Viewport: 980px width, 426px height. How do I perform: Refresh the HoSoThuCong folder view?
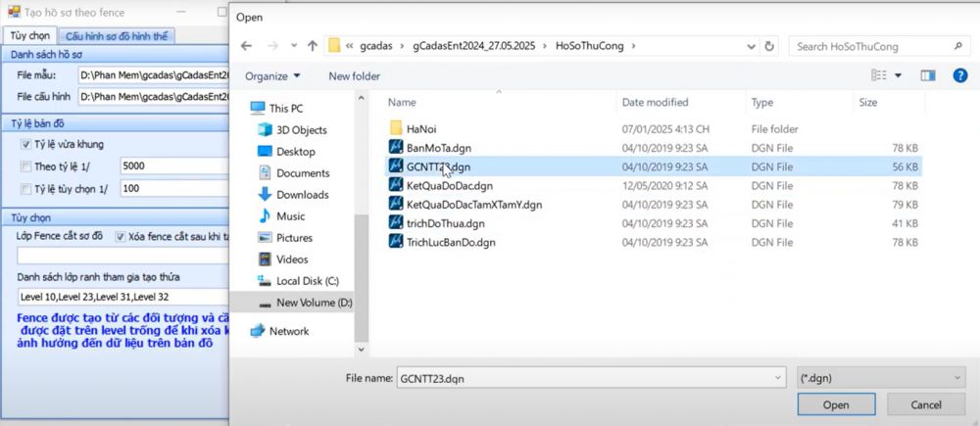pos(769,46)
